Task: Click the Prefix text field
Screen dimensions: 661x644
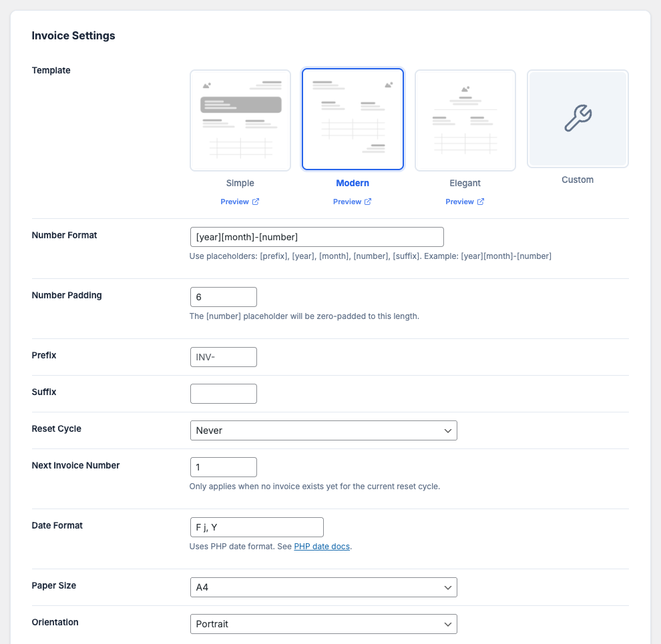Action: [x=223, y=357]
